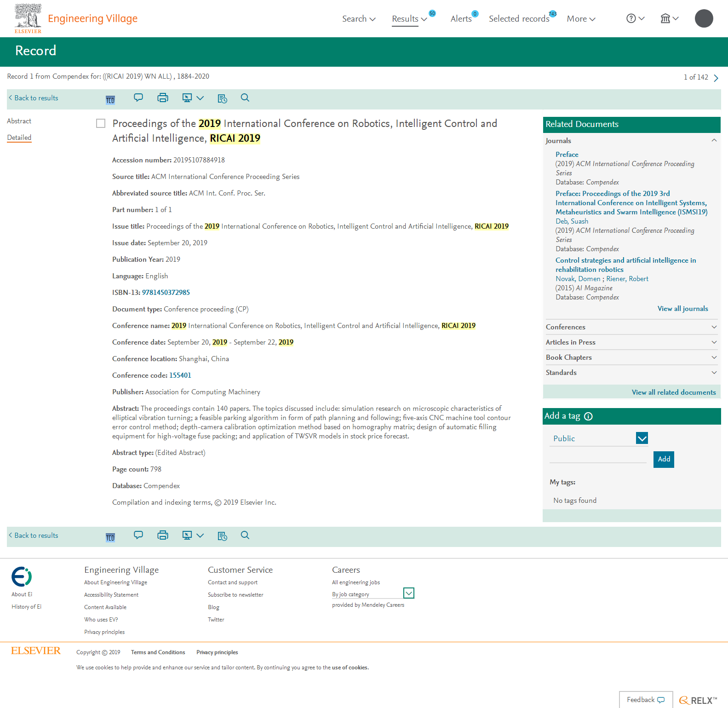Open History of Ei link
This screenshot has height=708, width=728.
pyautogui.click(x=26, y=607)
